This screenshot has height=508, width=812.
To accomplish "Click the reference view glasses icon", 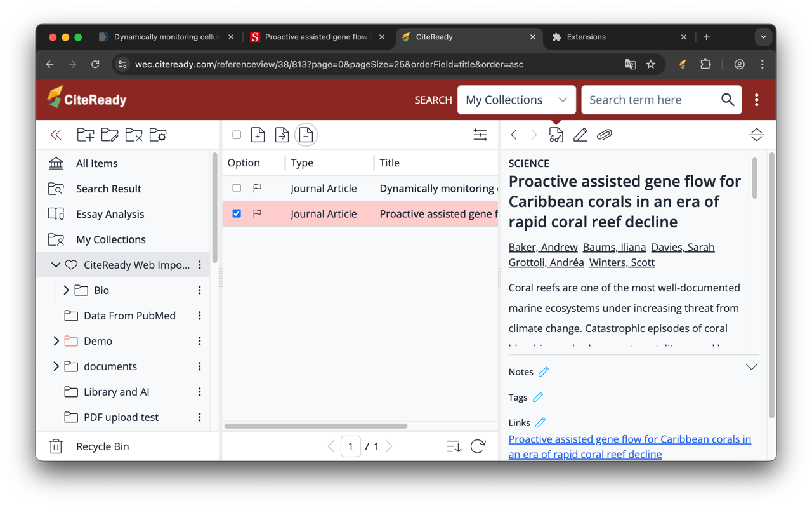I will point(556,135).
